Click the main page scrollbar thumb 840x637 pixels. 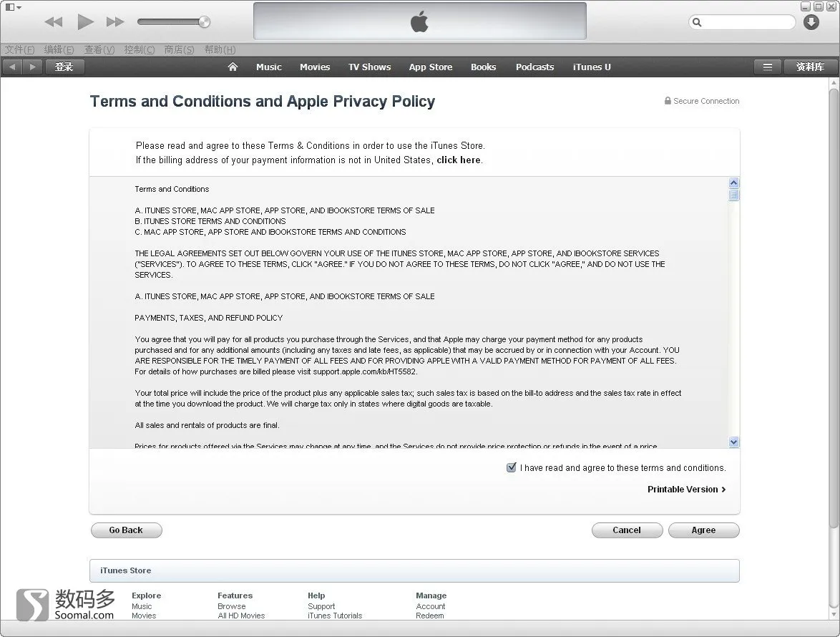(x=834, y=308)
